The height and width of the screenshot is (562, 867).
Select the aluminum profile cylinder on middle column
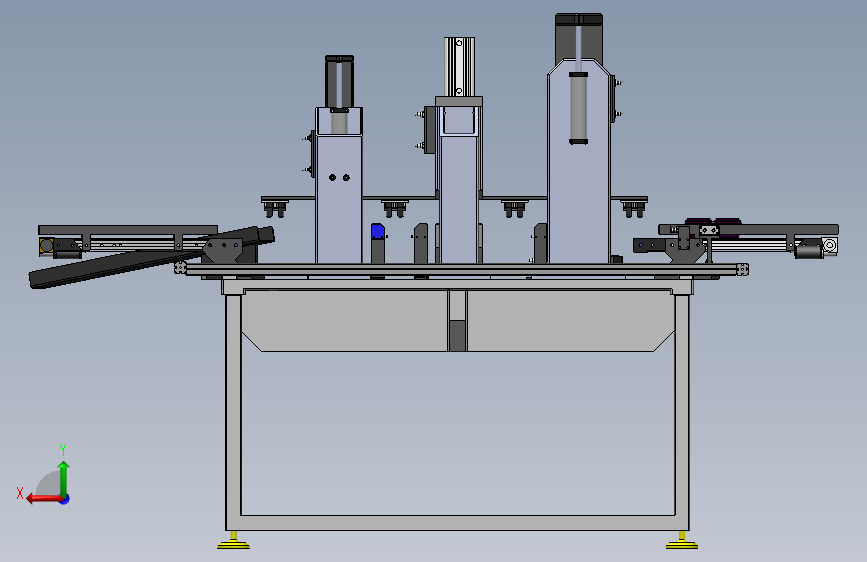click(459, 66)
